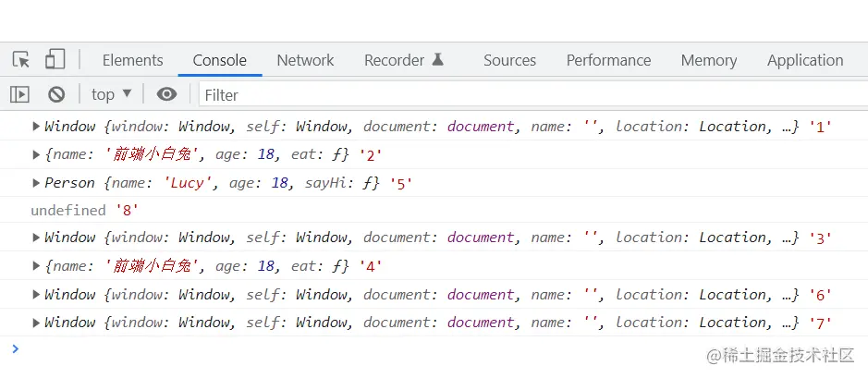This screenshot has width=868, height=378.
Task: Go to the Sources tab
Action: pos(509,60)
